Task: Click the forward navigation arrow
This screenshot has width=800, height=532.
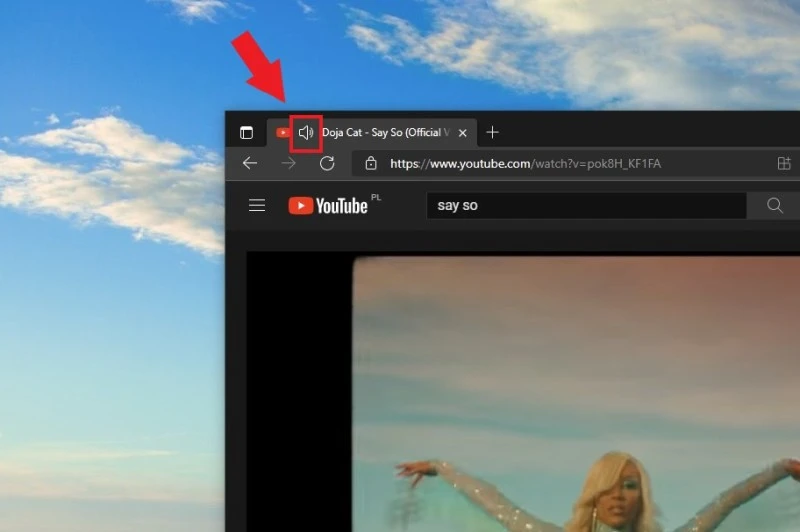Action: [289, 163]
